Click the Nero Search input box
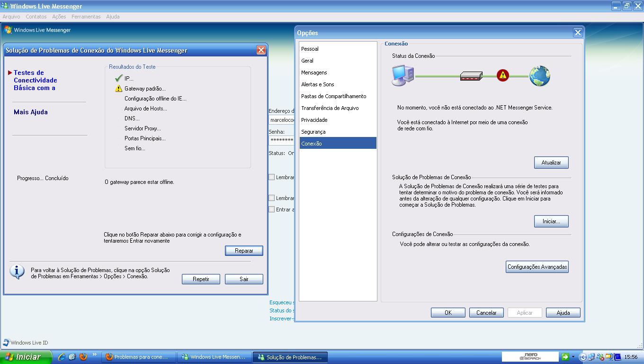Viewport: 644px width, 364px height. [530, 356]
